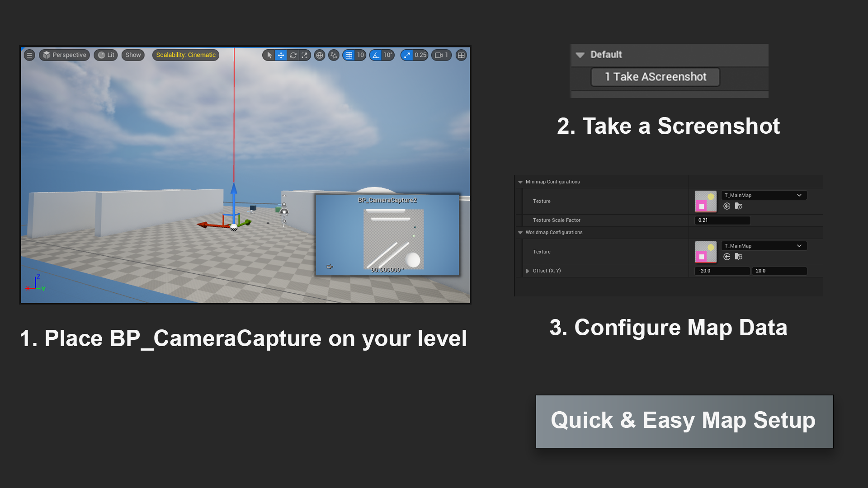Image resolution: width=868 pixels, height=488 pixels.
Task: Use selected asset for Worldmap texture
Action: click(726, 257)
